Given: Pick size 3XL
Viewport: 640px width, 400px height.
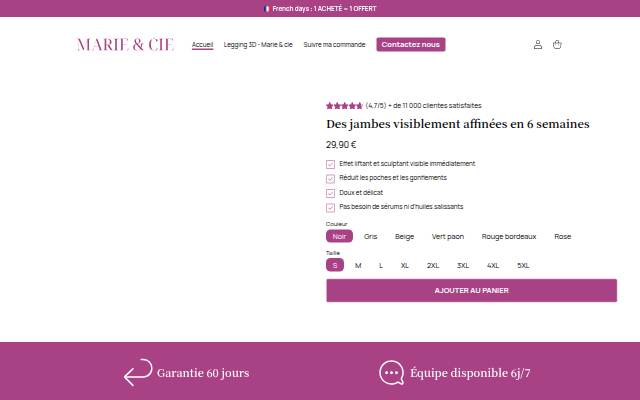Looking at the screenshot, I should pos(463,265).
